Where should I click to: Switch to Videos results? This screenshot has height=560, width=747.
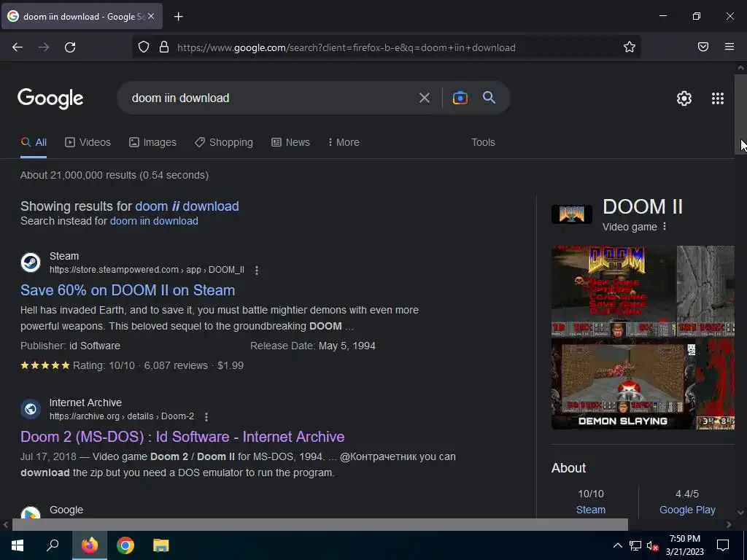88,142
